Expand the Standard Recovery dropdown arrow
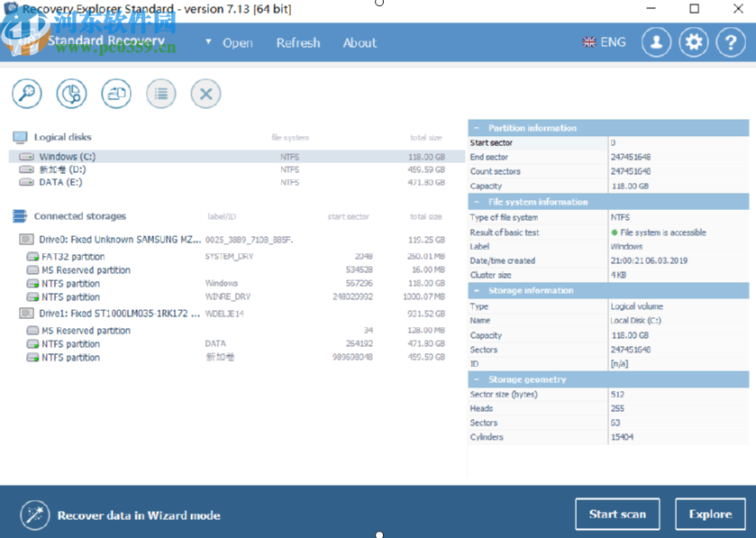Image resolution: width=756 pixels, height=538 pixels. [208, 42]
